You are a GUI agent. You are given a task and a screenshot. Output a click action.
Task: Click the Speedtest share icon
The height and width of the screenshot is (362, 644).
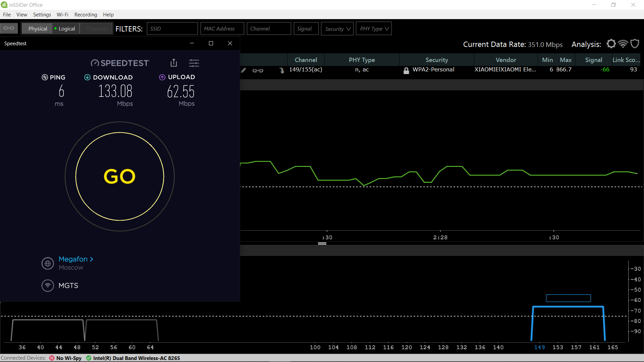[x=173, y=63]
